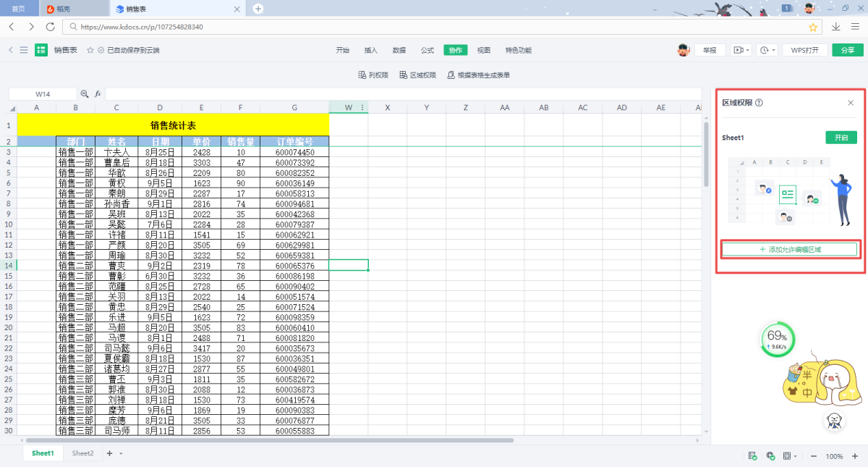
Task: Close the 区域权限 side panel
Action: [x=851, y=103]
